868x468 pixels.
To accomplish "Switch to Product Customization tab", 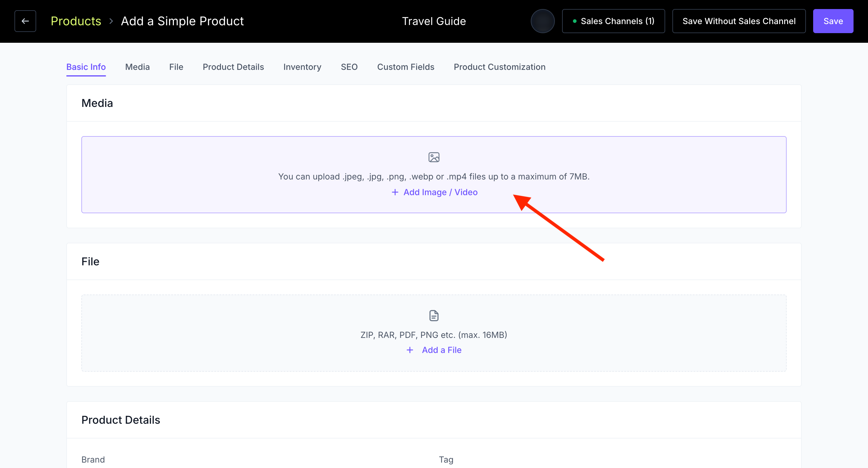I will coord(499,67).
